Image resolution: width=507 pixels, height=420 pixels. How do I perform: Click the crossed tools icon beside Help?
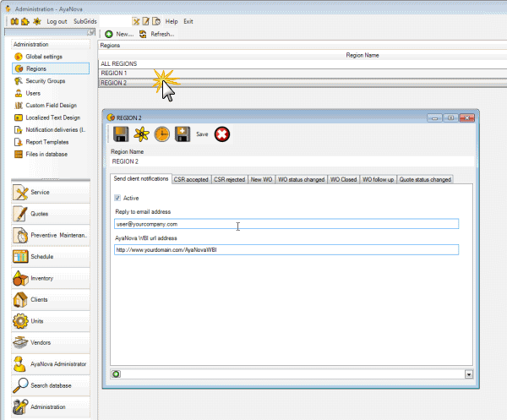[136, 22]
